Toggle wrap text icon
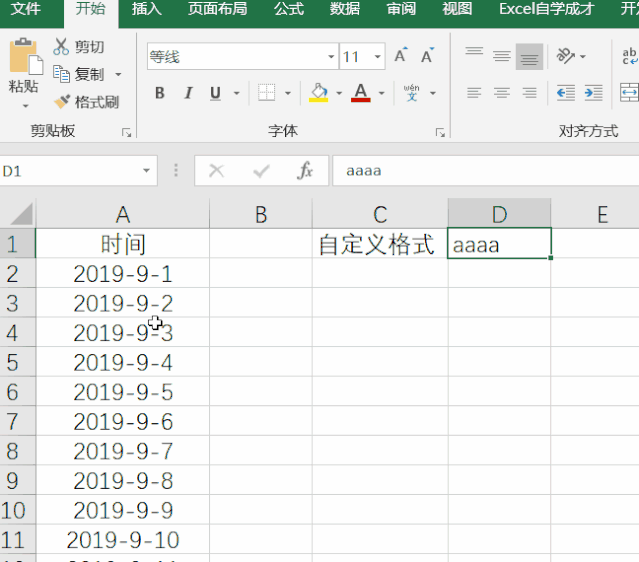Image resolution: width=639 pixels, height=562 pixels. pos(630,56)
